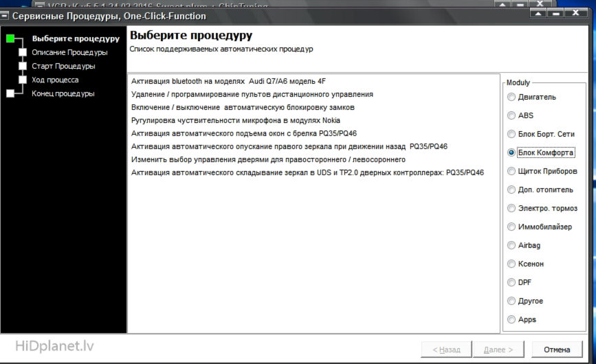Select the remote control programming procedure entry
This screenshot has height=364, width=596.
[252, 94]
